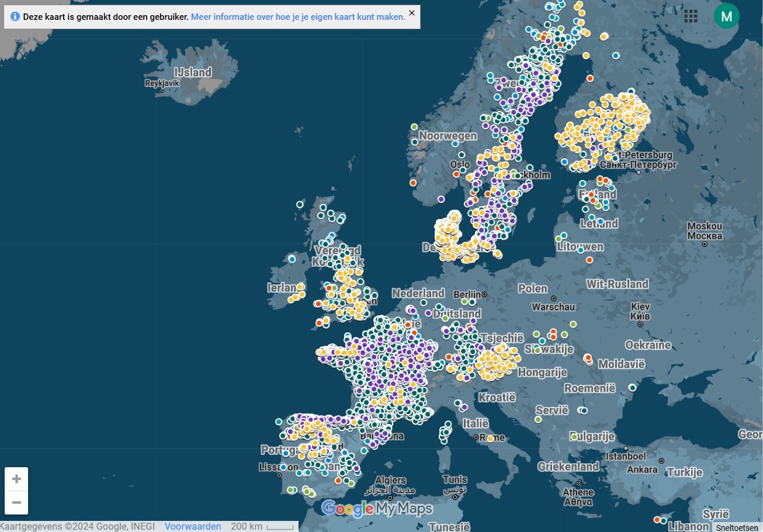Click the Kiev city label
The image size is (763, 532).
coord(640,311)
